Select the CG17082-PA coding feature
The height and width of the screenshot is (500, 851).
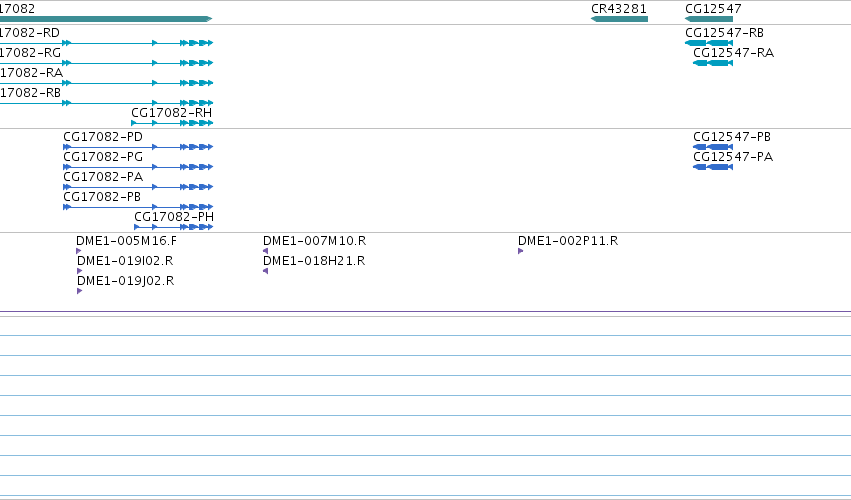138,187
